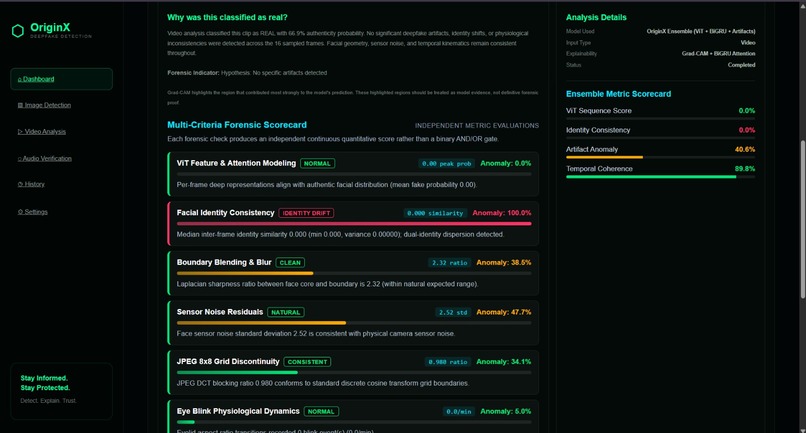Click the '0.00 peak prob' value chip

[446, 164]
